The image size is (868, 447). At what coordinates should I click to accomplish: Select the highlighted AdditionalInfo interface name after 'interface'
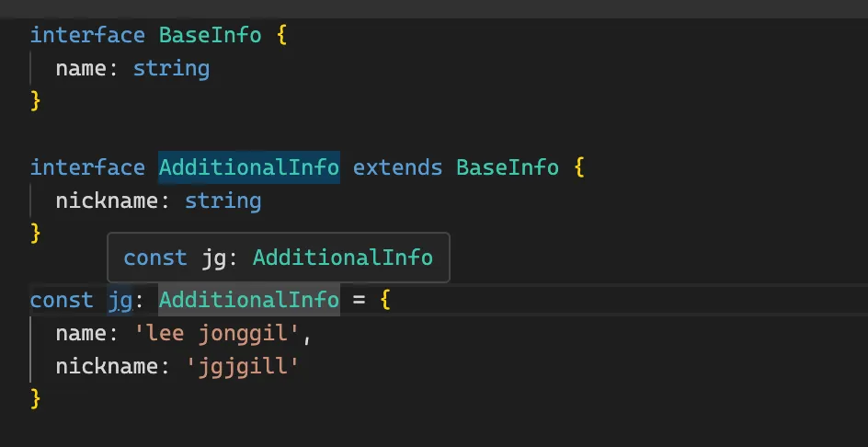[x=249, y=168]
